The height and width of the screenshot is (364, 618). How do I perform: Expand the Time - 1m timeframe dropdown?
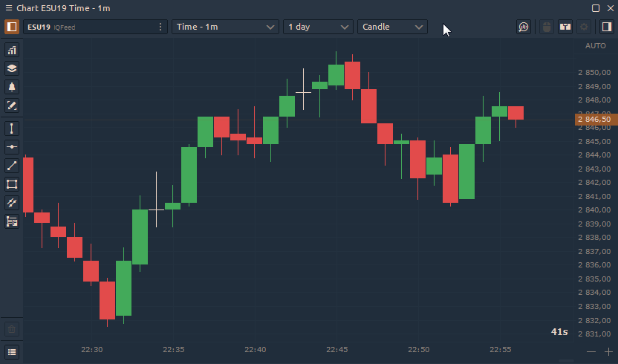coord(225,27)
